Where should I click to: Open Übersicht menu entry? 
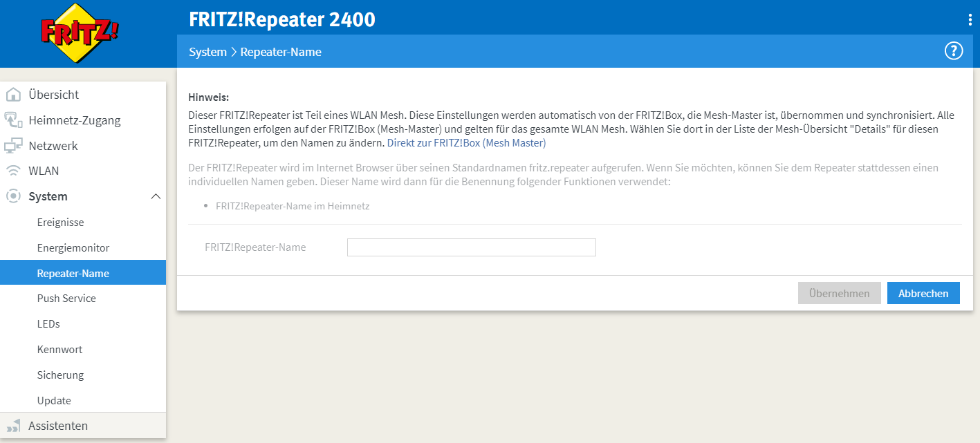[83, 95]
